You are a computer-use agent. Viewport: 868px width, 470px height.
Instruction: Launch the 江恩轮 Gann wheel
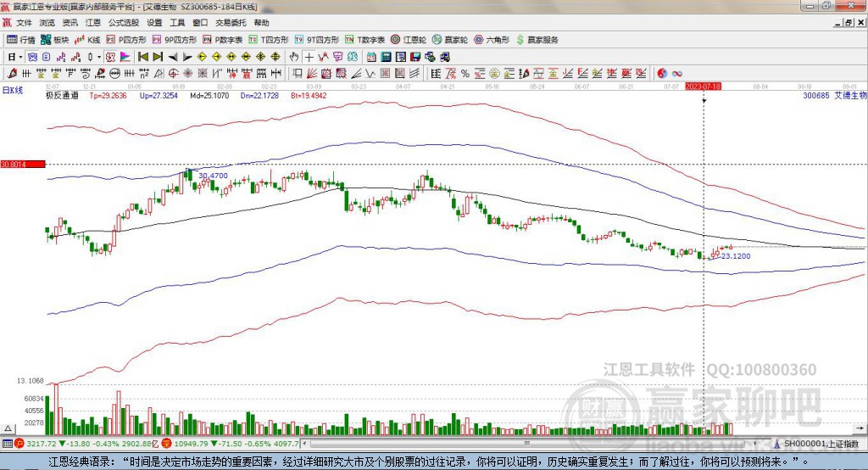(409, 40)
